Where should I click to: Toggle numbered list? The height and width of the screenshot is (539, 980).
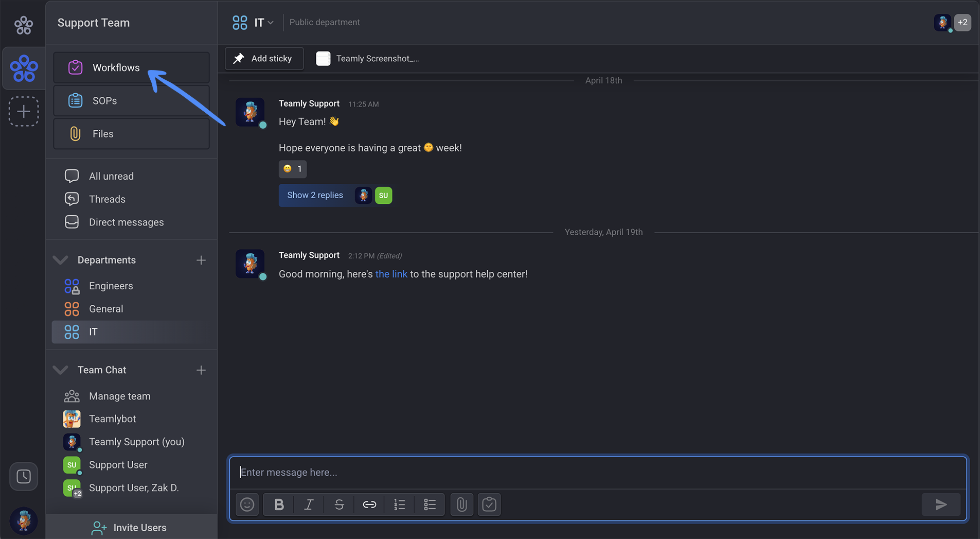(400, 505)
